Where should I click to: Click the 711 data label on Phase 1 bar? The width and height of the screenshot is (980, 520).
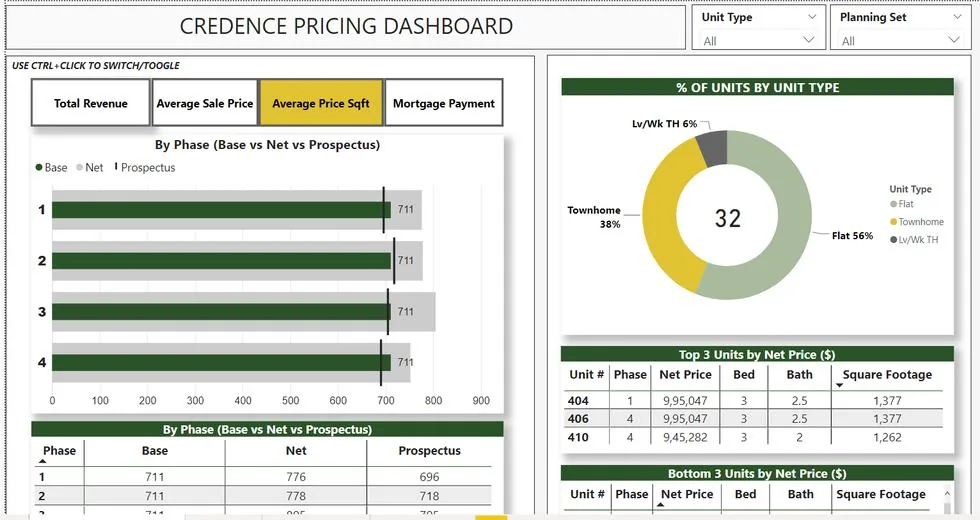click(x=406, y=209)
